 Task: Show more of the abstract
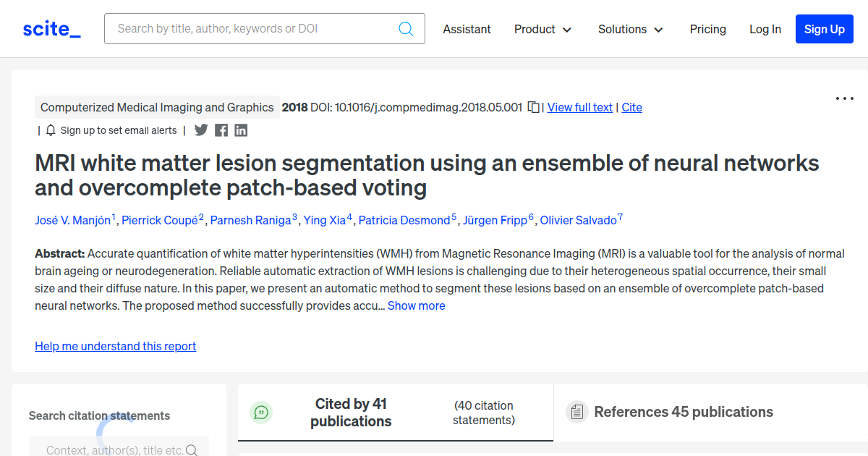click(x=417, y=305)
